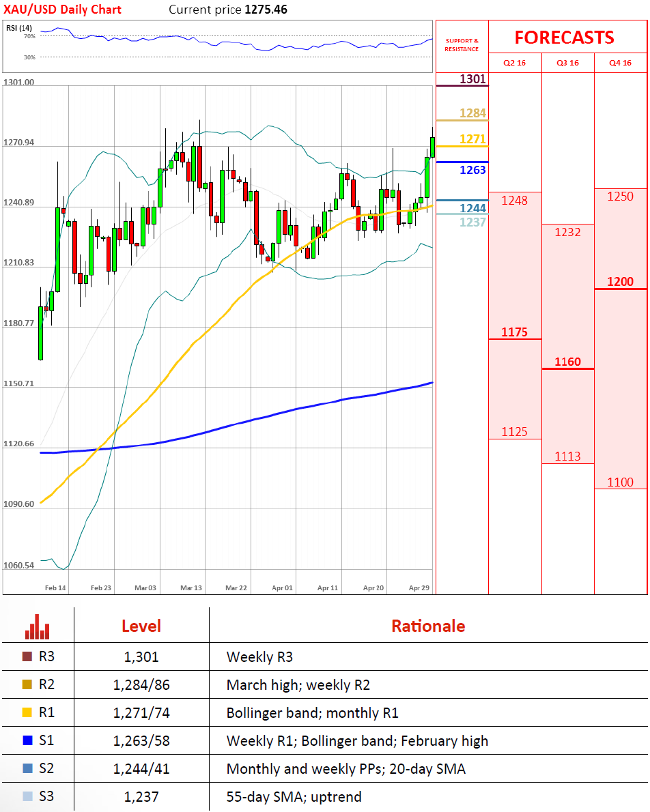The width and height of the screenshot is (650, 812).
Task: Select the Q2 16 forecast column header
Action: pos(514,63)
